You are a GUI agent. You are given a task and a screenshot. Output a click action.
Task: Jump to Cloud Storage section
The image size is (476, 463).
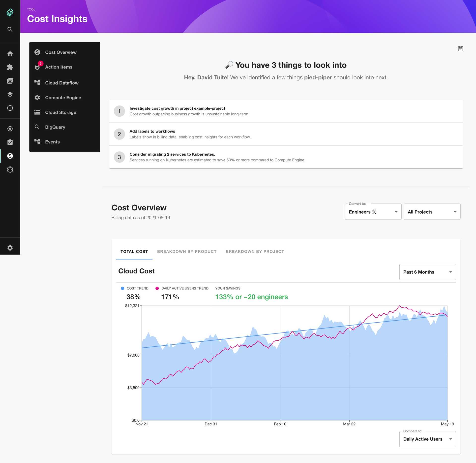click(x=65, y=112)
